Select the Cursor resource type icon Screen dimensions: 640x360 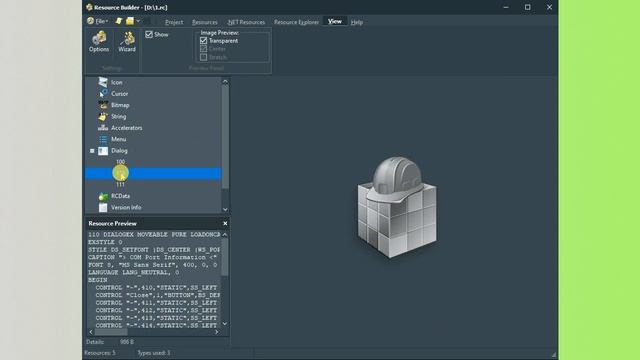[x=103, y=93]
